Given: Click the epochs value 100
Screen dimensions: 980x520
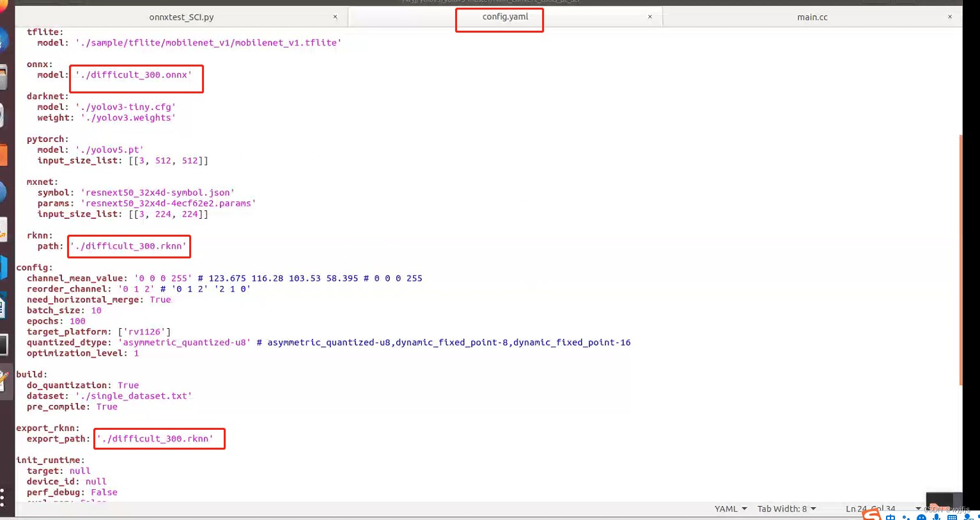Looking at the screenshot, I should (x=77, y=321).
